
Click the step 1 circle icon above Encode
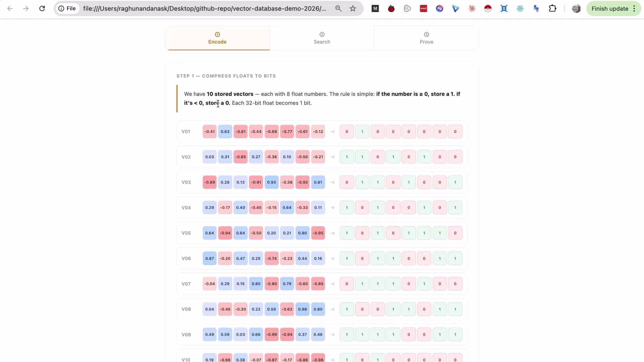[217, 34]
